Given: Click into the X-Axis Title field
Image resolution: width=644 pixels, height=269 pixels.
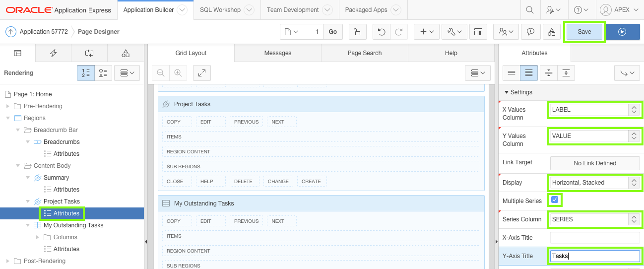Looking at the screenshot, I should (595, 238).
